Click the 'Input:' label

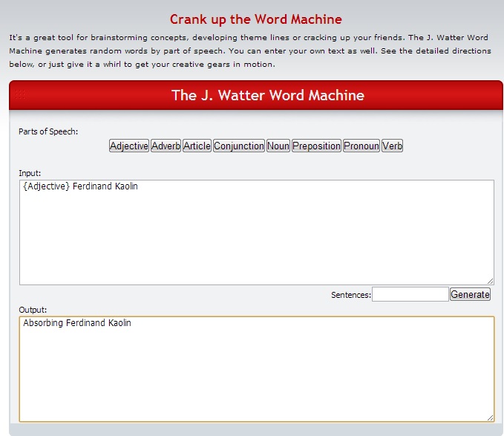tap(30, 173)
